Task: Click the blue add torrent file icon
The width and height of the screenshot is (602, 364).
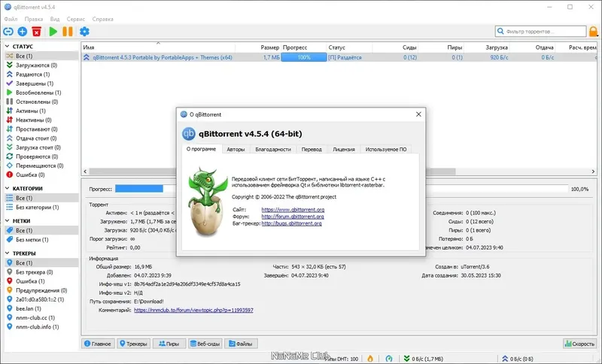Action: 23,32
